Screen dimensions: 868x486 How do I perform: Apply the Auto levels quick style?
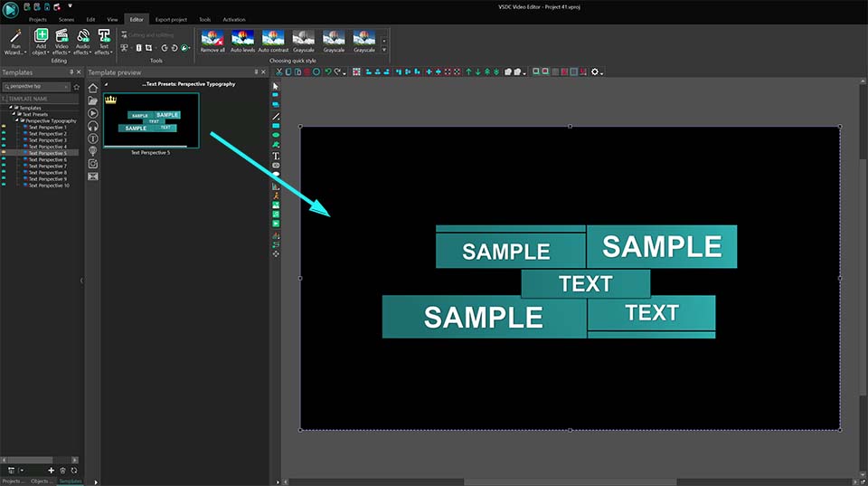(242, 42)
